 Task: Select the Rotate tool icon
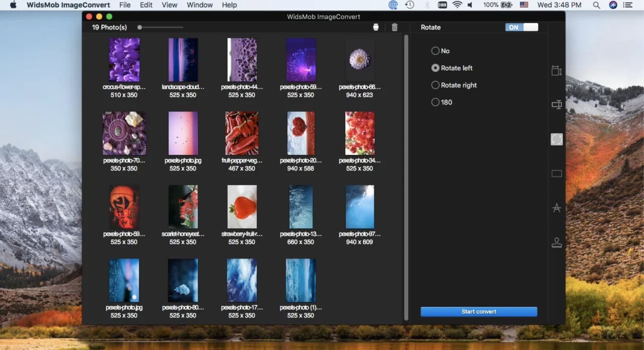tap(556, 139)
